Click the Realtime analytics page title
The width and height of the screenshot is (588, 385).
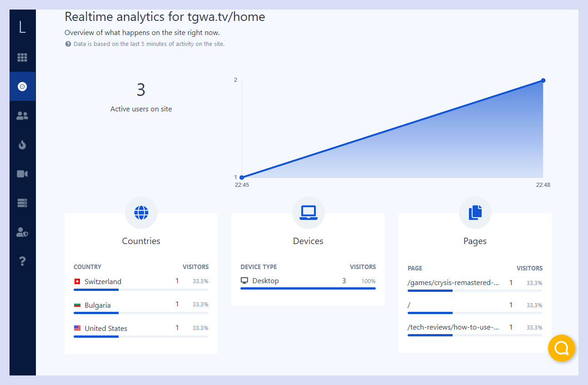[164, 17]
